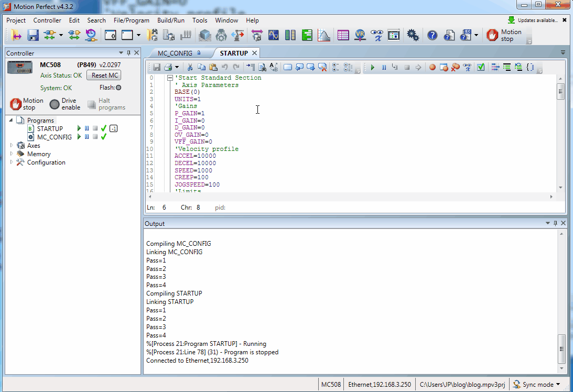Open the Tools menu
This screenshot has width=573, height=392.
(x=200, y=20)
